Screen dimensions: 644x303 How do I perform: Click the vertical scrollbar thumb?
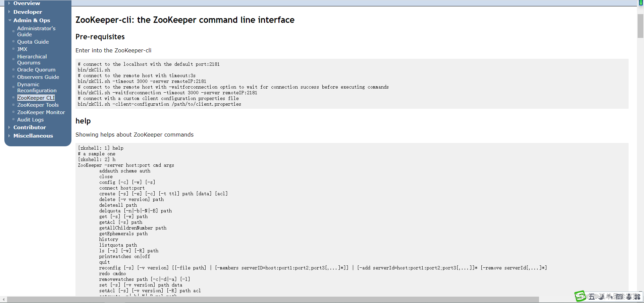coord(640,26)
